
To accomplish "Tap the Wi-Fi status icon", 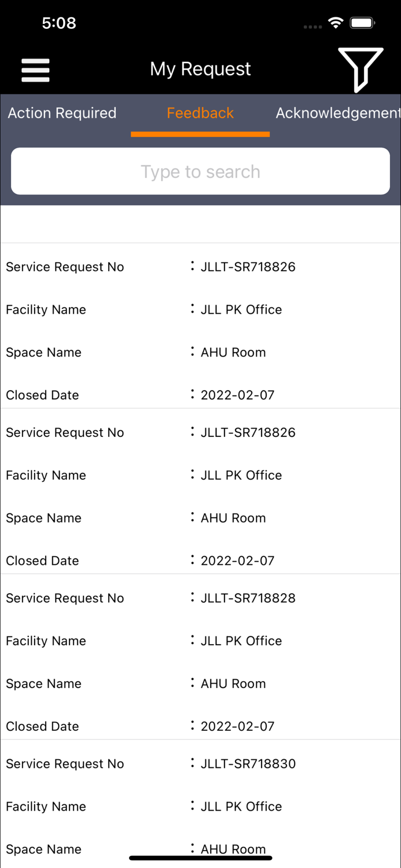I will [336, 23].
